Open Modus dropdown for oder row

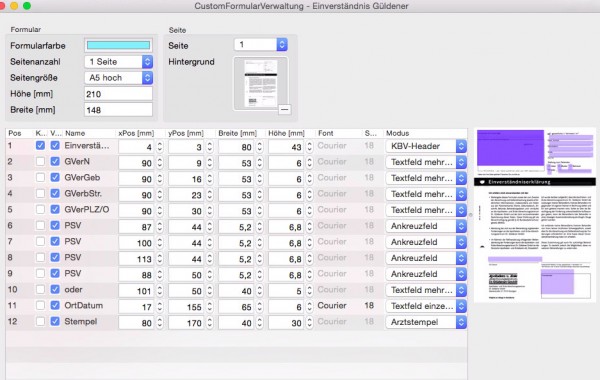click(x=426, y=290)
